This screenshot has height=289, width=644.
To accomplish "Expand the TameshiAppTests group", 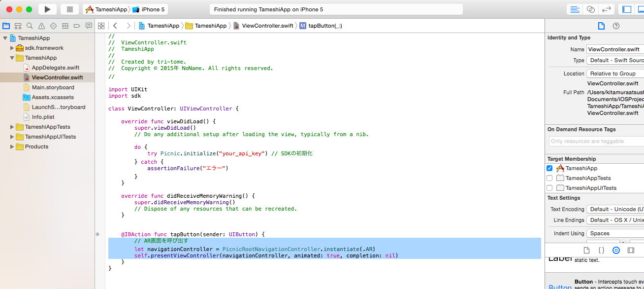I will coord(12,127).
